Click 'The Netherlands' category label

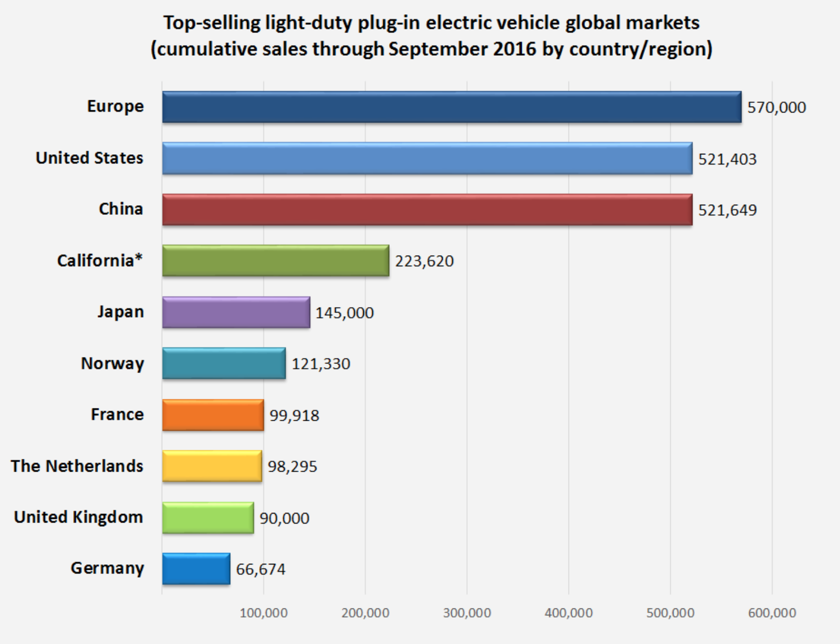(77, 466)
